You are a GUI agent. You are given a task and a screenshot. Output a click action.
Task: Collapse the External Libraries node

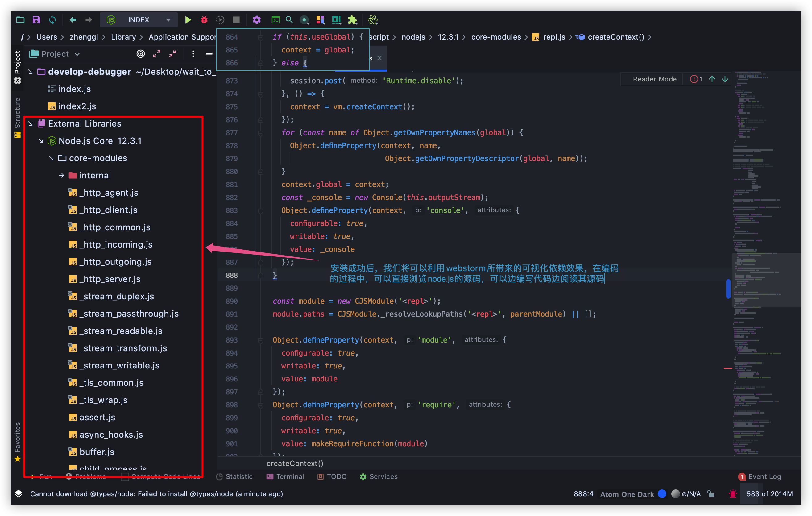coord(30,124)
